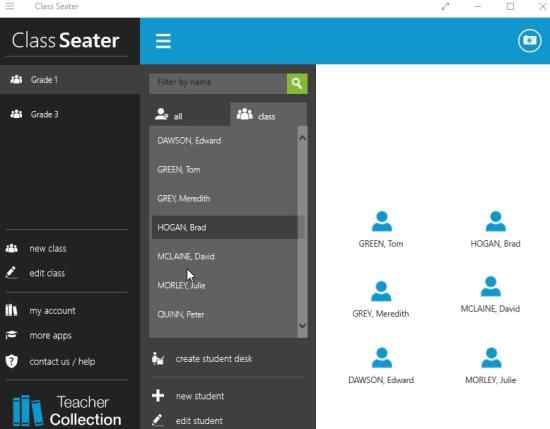The image size is (550, 429).
Task: Switch to the all students tab
Action: pos(189,114)
